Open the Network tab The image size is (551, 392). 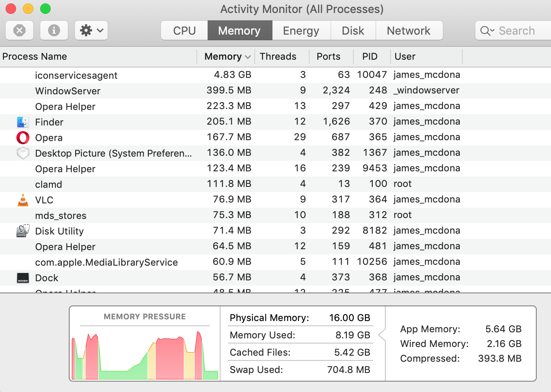(x=409, y=31)
